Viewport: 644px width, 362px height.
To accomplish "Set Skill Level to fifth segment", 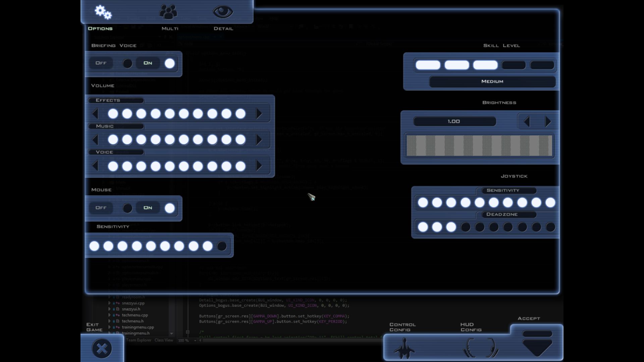I will 542,65.
